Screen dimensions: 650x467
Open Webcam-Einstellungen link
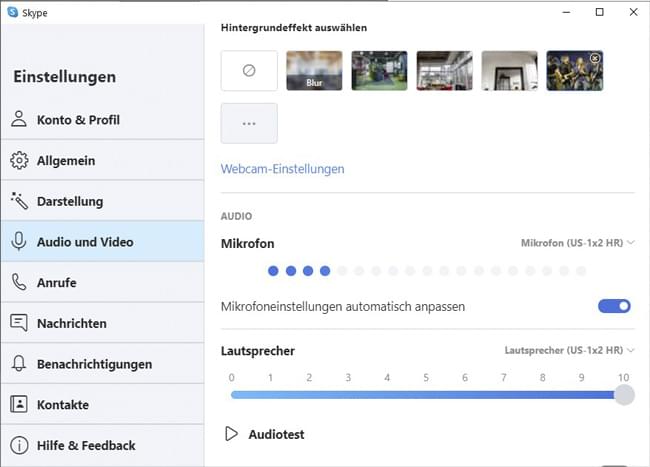(282, 169)
